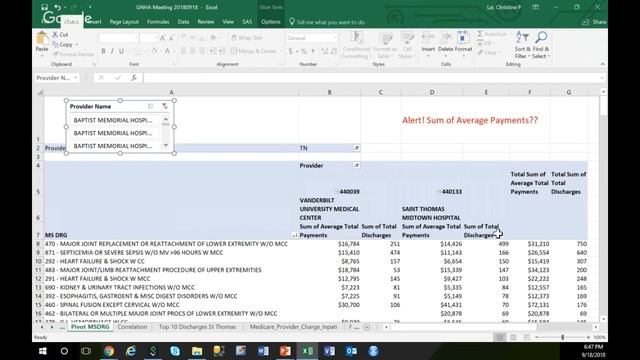Select column A header
640x360 pixels.
(x=171, y=92)
